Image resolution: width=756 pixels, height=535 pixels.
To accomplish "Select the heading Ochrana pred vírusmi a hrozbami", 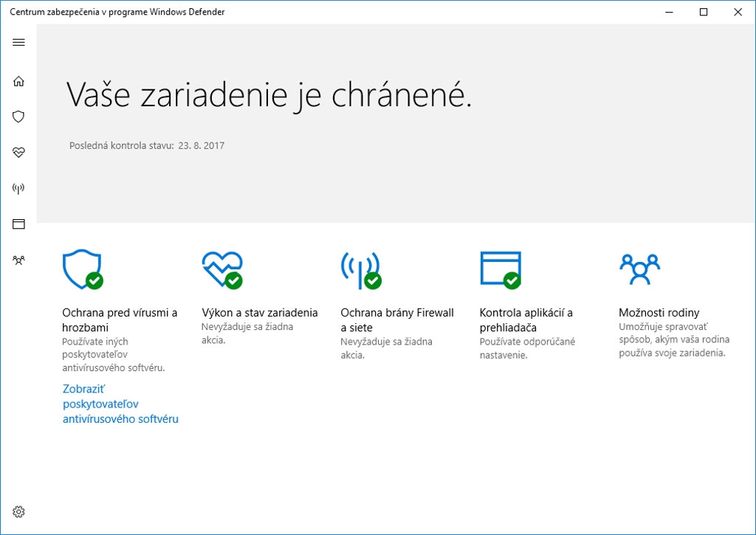I will point(120,320).
